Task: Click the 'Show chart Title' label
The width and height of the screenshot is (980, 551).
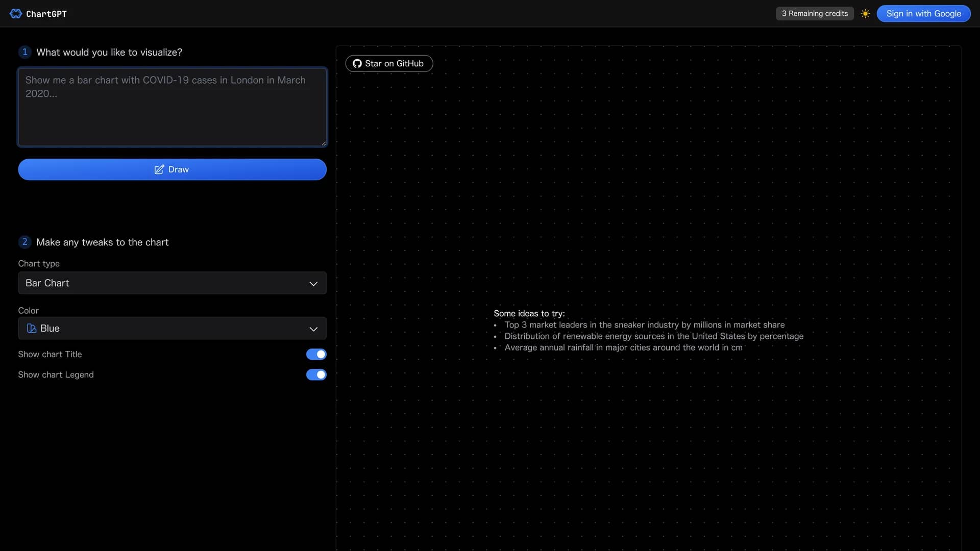Action: [50, 354]
